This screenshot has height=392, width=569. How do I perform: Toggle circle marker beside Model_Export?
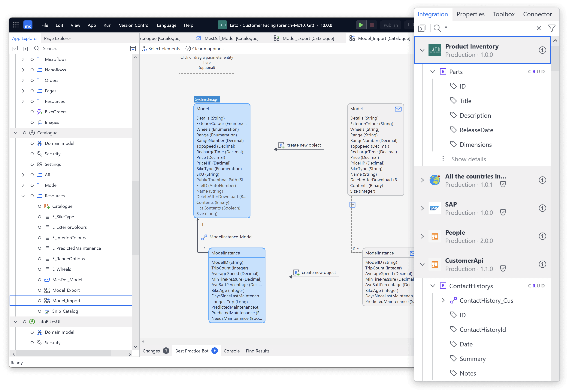39,290
